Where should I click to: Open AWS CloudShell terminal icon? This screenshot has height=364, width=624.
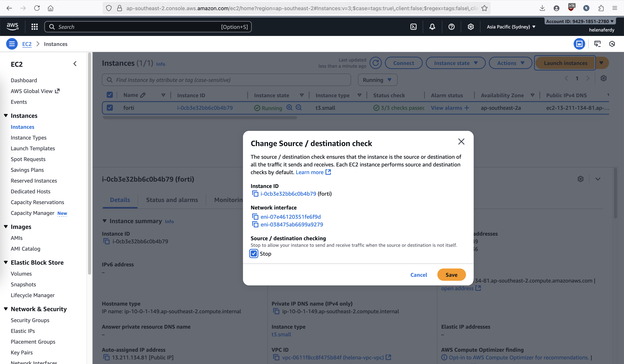coord(413,27)
